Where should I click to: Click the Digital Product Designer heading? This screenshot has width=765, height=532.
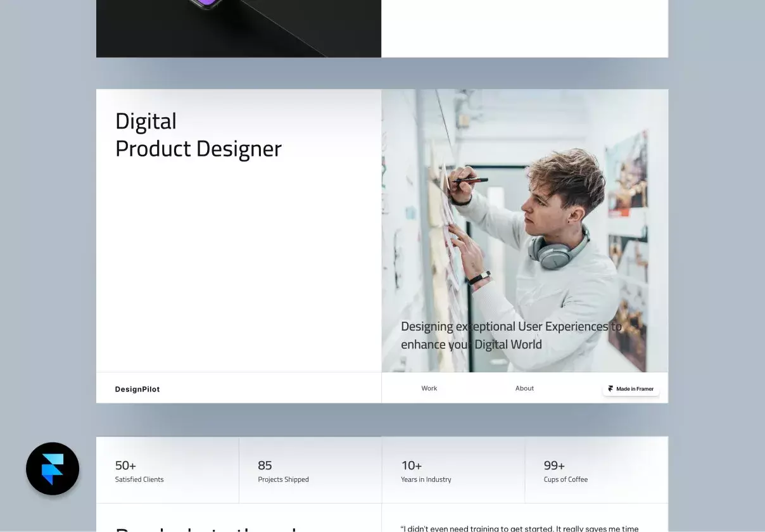[198, 135]
